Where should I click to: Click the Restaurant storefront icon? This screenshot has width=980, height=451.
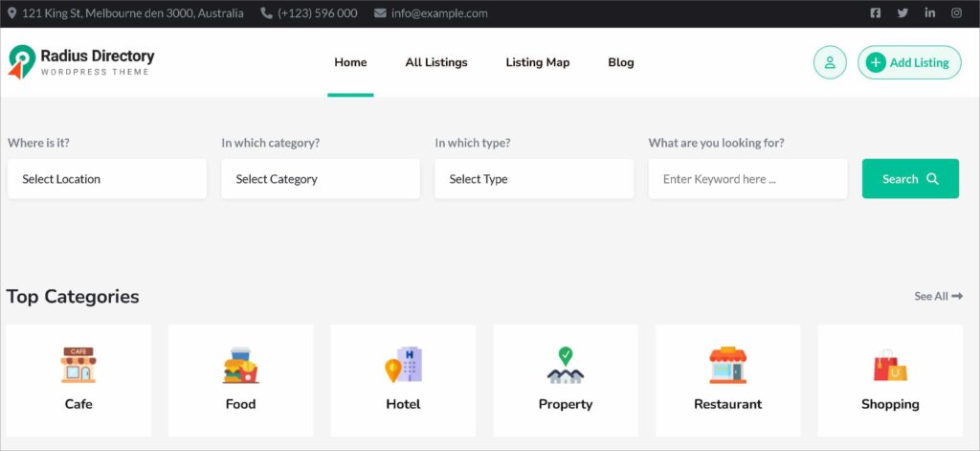pos(728,365)
